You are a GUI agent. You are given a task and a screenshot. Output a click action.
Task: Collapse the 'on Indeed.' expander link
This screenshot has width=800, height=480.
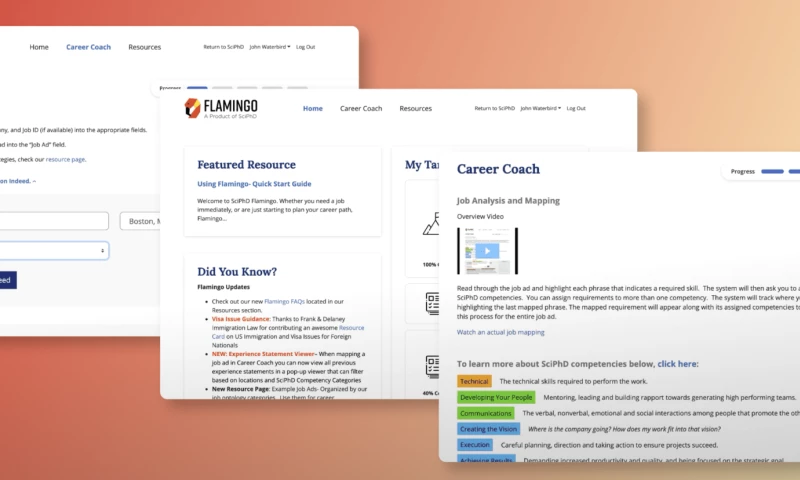(x=18, y=181)
